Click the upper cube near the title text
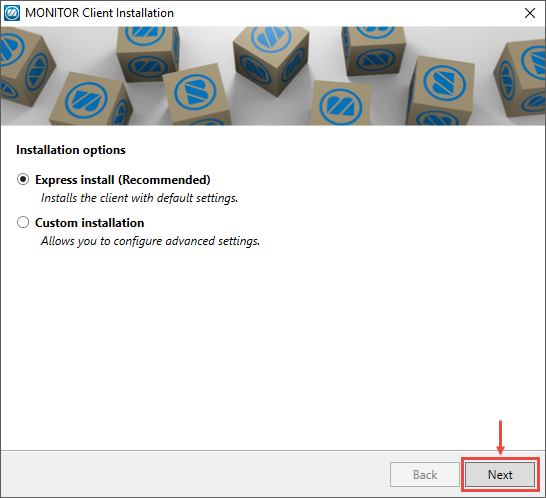Image resolution: width=546 pixels, height=498 pixels. pyautogui.click(x=148, y=52)
